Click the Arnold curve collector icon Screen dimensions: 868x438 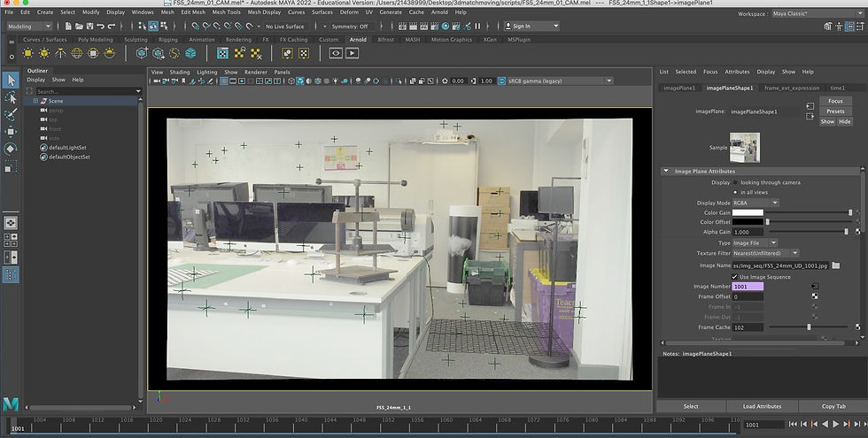pyautogui.click(x=174, y=53)
